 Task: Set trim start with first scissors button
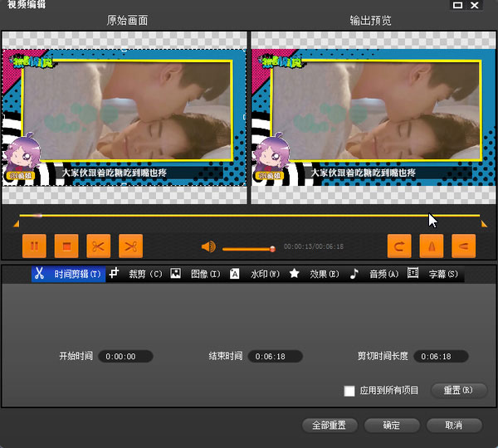99,246
